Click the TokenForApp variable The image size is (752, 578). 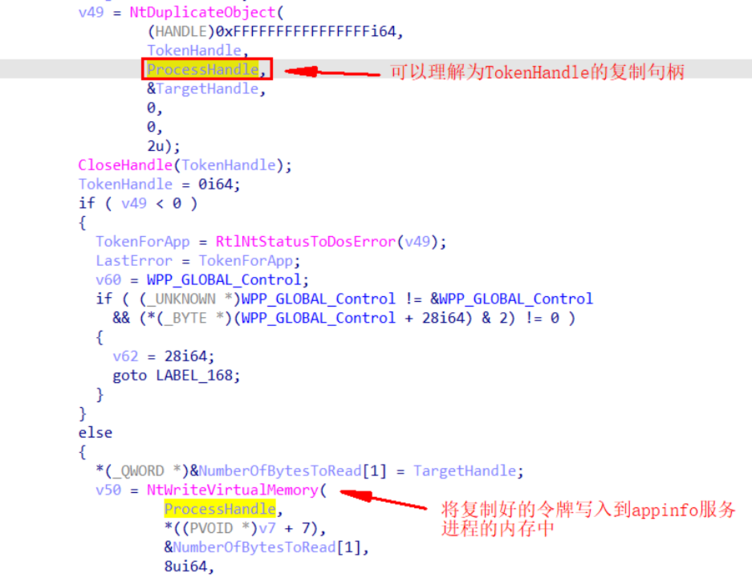tap(142, 241)
